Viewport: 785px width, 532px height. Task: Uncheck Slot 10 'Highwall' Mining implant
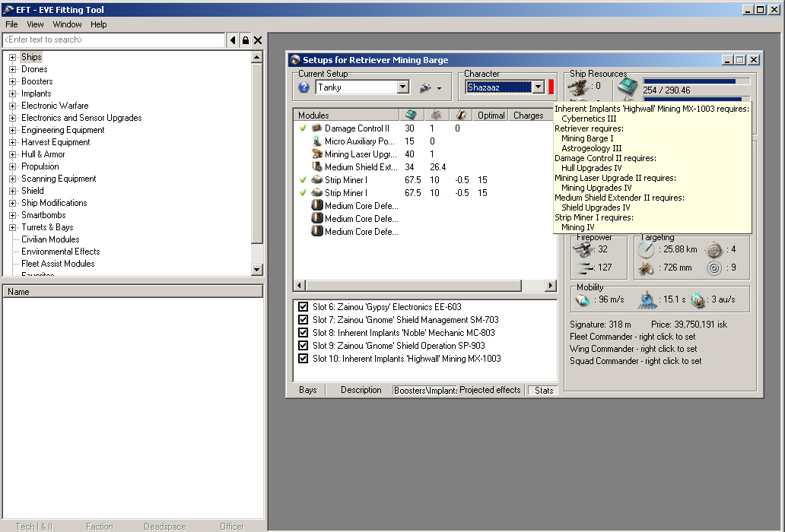click(x=303, y=359)
